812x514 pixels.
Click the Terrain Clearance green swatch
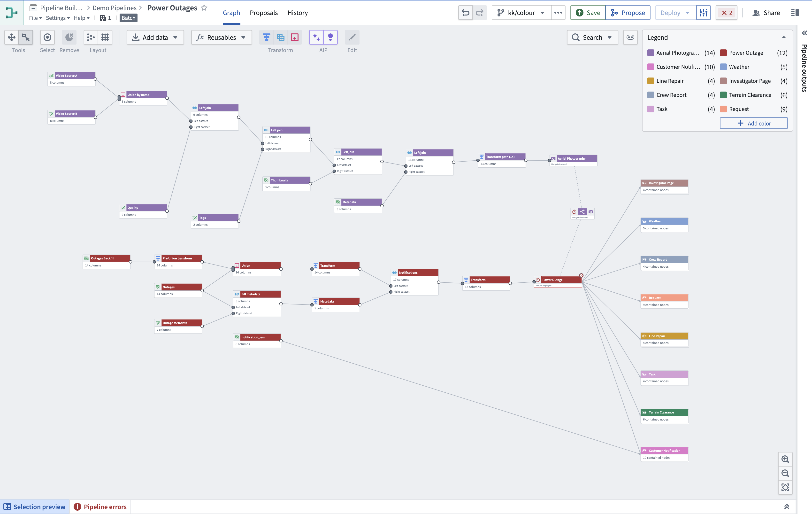(723, 95)
